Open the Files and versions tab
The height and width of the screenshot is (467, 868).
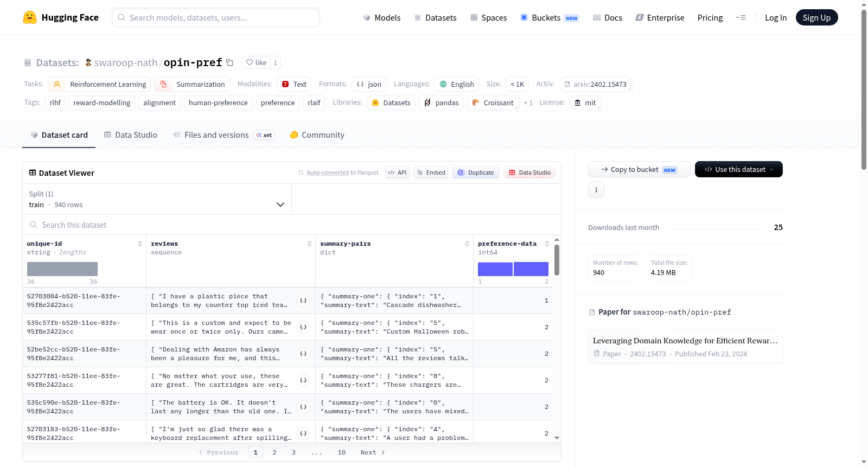click(223, 135)
